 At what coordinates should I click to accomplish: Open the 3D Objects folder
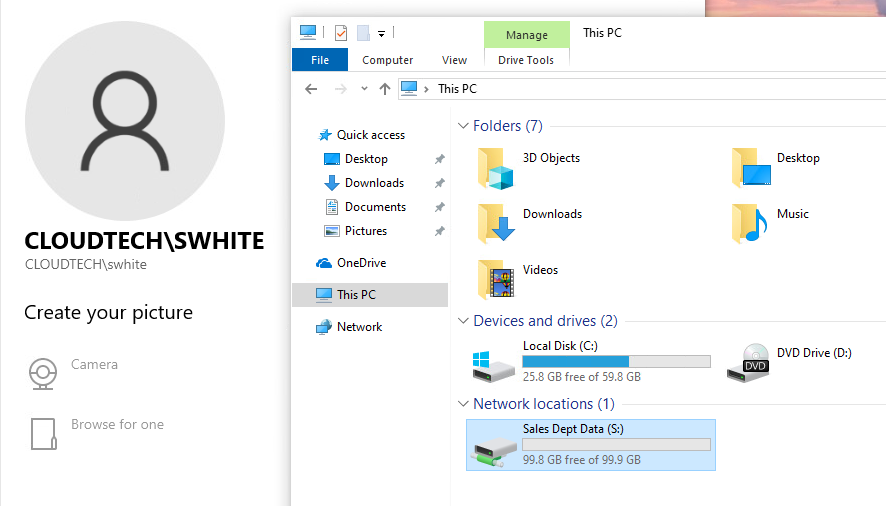495,168
